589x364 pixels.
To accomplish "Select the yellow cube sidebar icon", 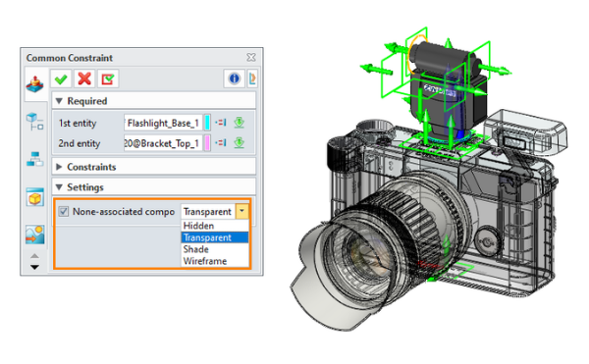I will [x=35, y=198].
